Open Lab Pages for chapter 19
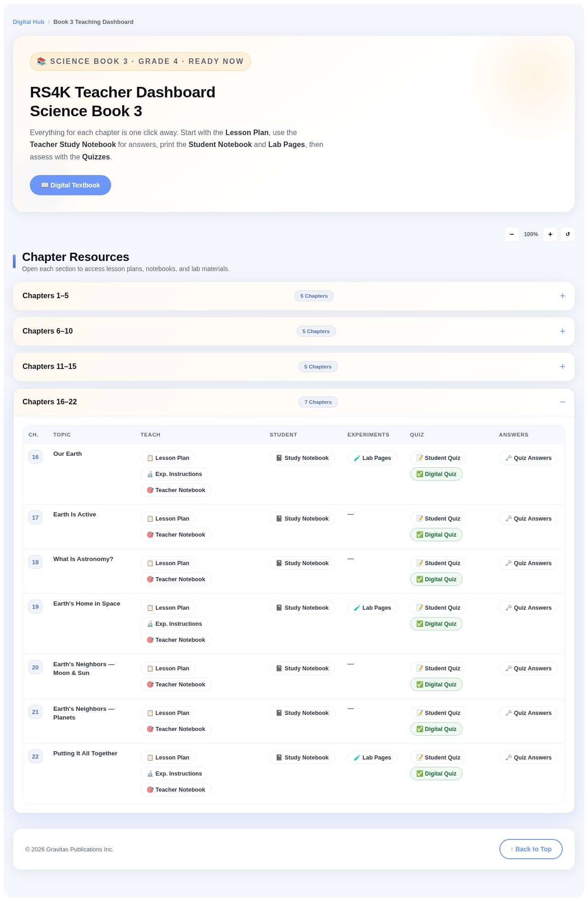The width and height of the screenshot is (588, 901). tap(372, 608)
